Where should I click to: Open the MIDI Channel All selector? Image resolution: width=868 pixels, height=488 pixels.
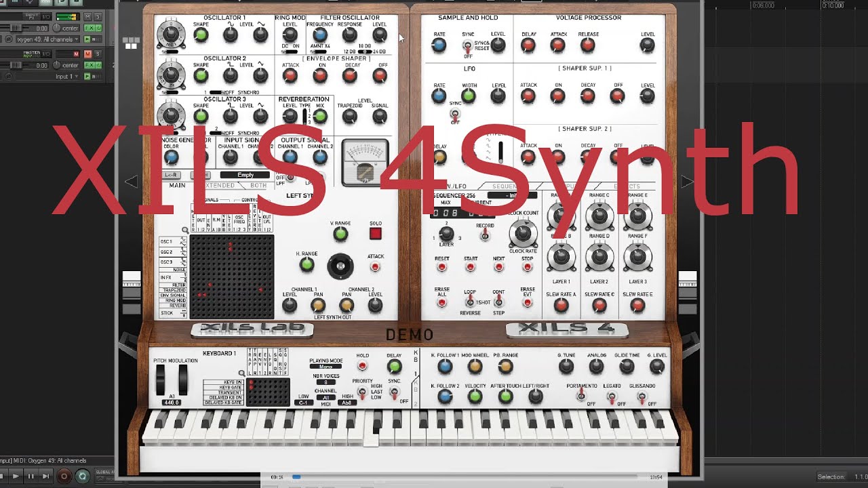tap(325, 397)
